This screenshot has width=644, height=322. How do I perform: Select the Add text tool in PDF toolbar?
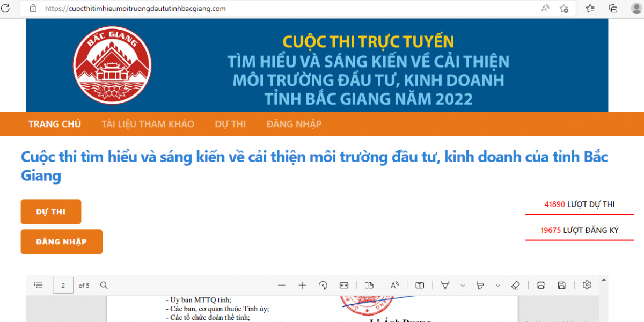[x=420, y=285]
